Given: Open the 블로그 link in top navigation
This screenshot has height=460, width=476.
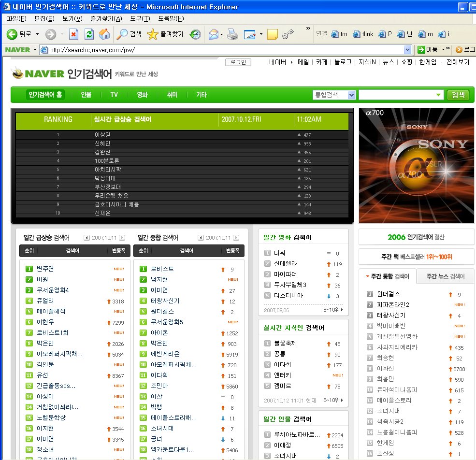Looking at the screenshot, I should (343, 62).
